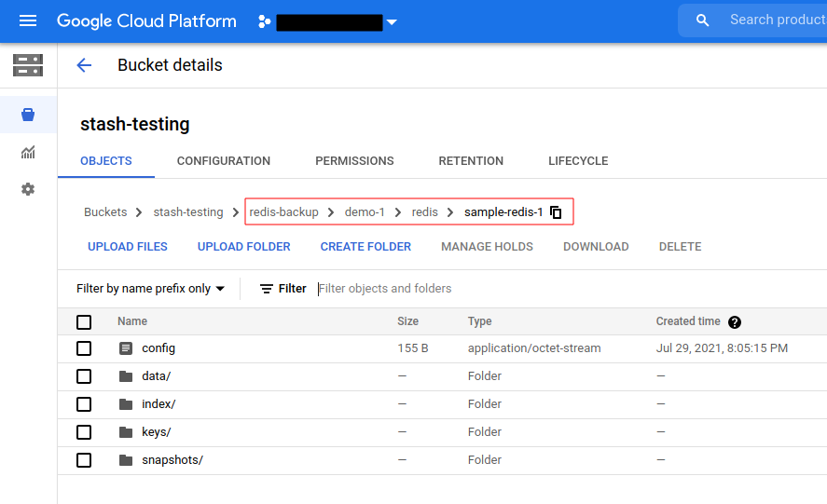Screen dimensions: 827x504
Task: Switch to the Lifecycle tab
Action: pos(578,161)
